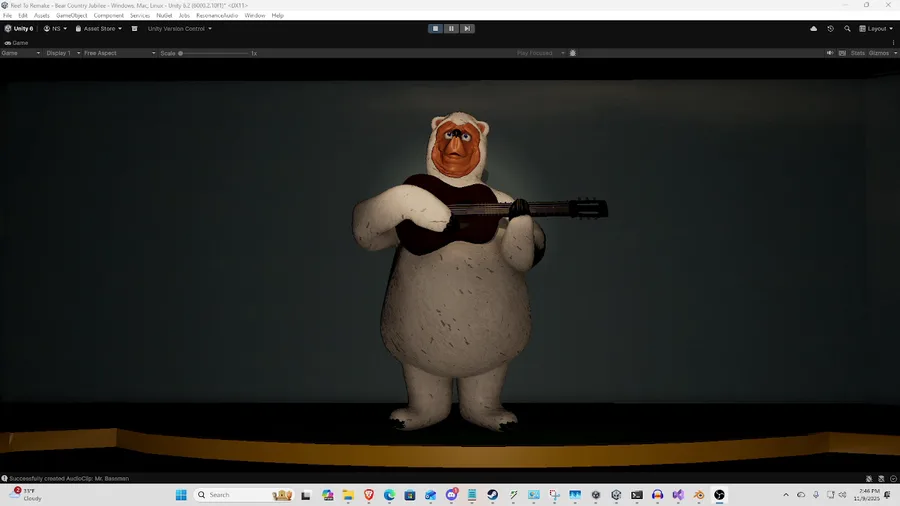Open the NuGet menu
Image resolution: width=900 pixels, height=506 pixels.
pos(164,15)
